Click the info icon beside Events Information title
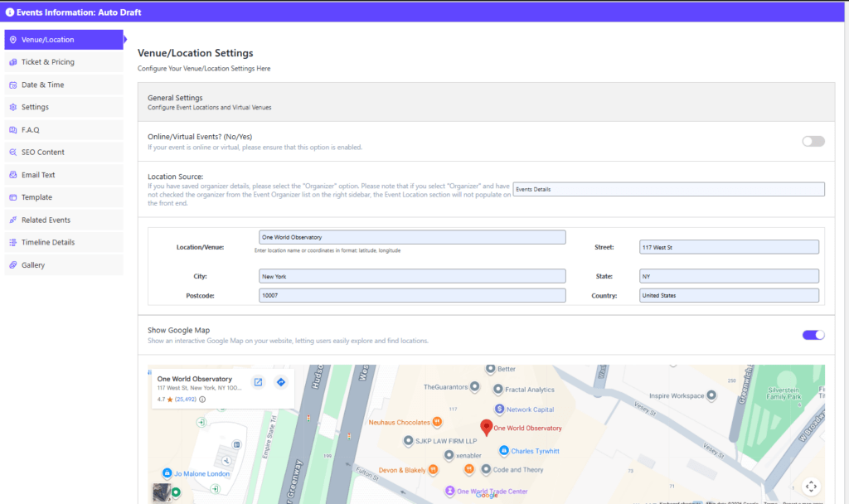The image size is (849, 504). 9,12
